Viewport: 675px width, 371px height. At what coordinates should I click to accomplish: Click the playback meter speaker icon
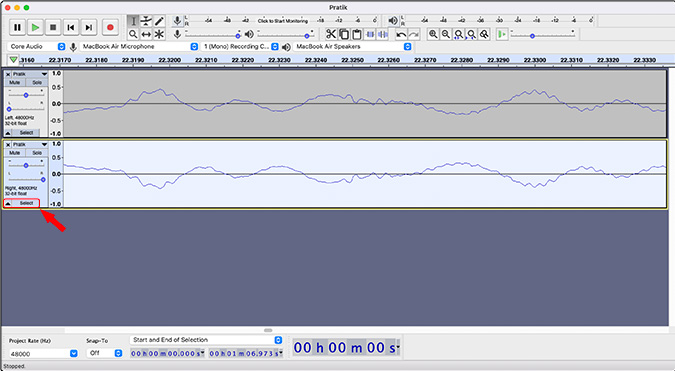tap(393, 21)
